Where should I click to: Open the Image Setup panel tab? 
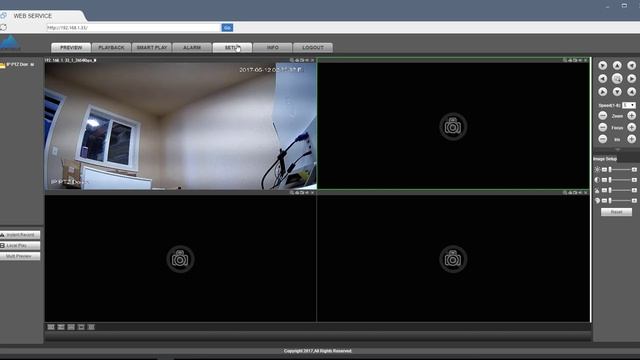coord(605,159)
